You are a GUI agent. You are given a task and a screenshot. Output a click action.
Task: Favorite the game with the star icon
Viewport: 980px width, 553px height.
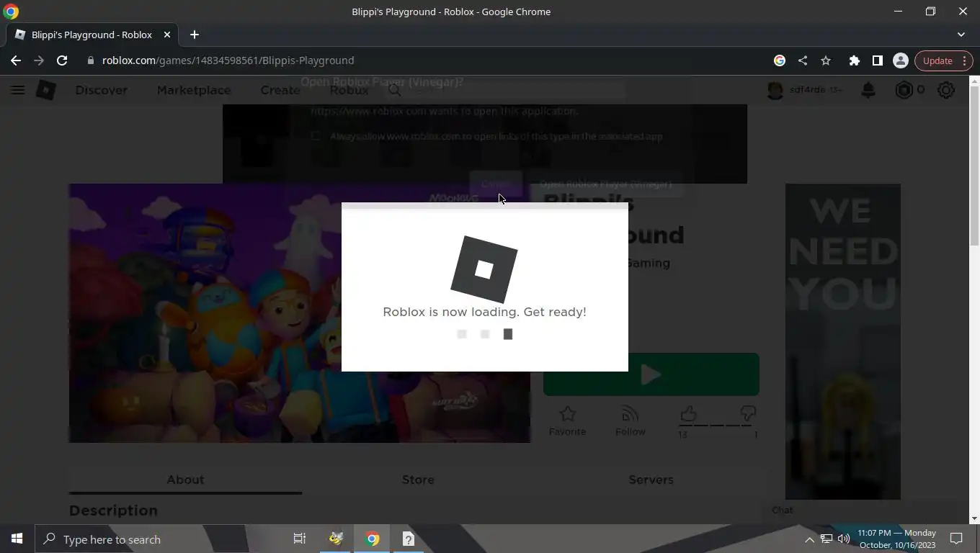point(568,421)
